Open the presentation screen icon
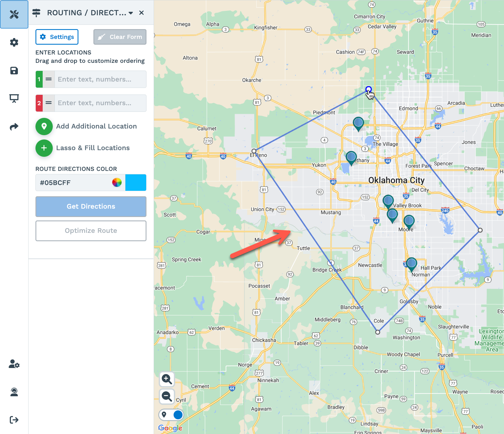This screenshot has width=504, height=434. [14, 99]
